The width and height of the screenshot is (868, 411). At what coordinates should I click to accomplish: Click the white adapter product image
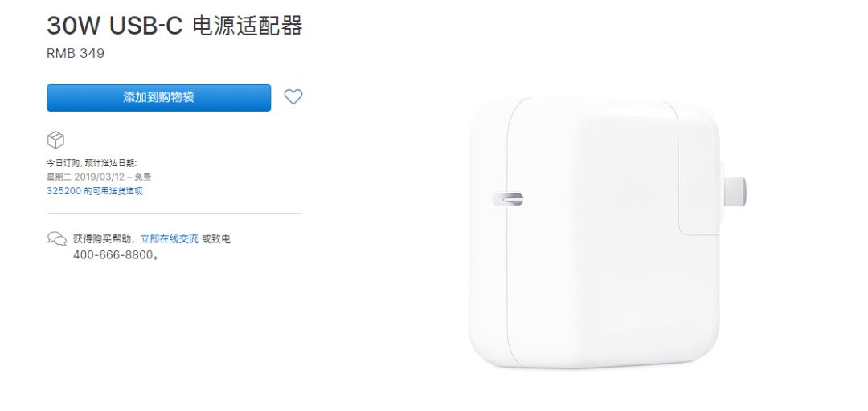click(608, 232)
